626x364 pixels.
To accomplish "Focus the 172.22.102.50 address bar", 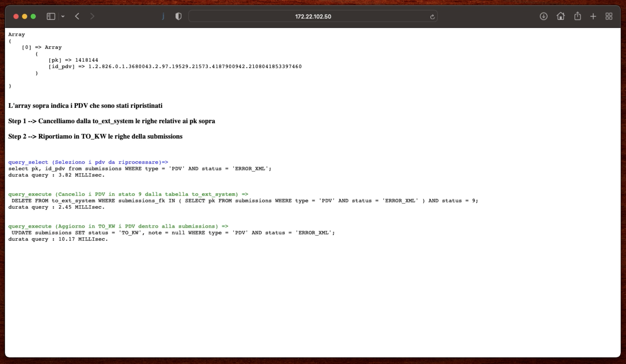I will pos(313,16).
